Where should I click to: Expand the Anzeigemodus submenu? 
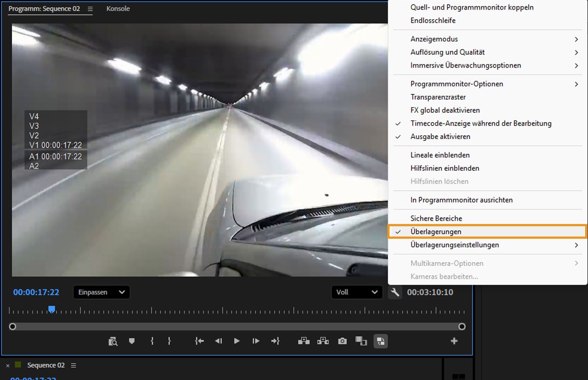(434, 39)
